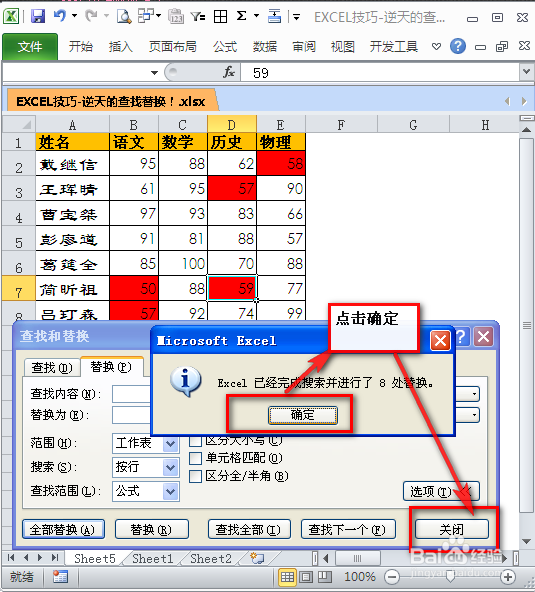535x592 pixels.
Task: Switch to Page Layout view icon
Action: 306,577
